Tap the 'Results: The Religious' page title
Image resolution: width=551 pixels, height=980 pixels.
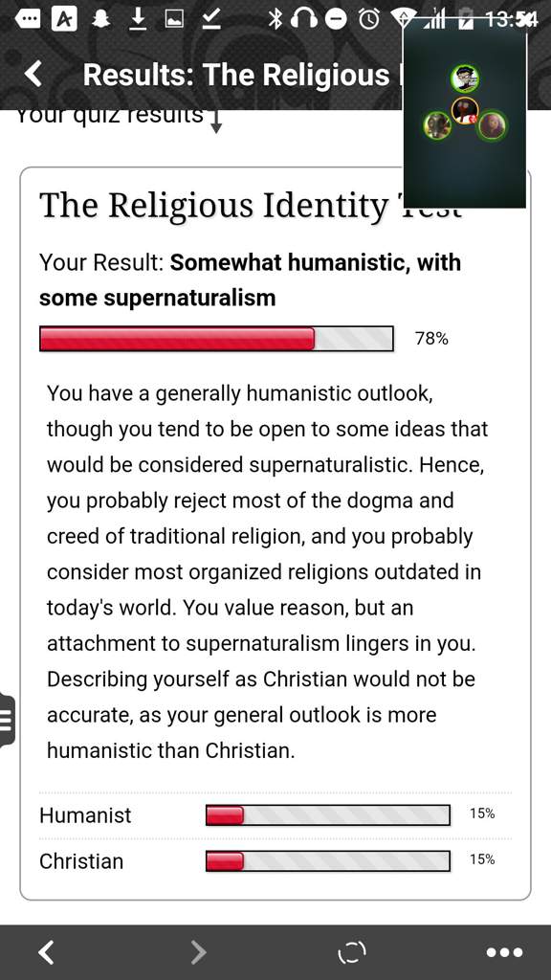pos(236,75)
